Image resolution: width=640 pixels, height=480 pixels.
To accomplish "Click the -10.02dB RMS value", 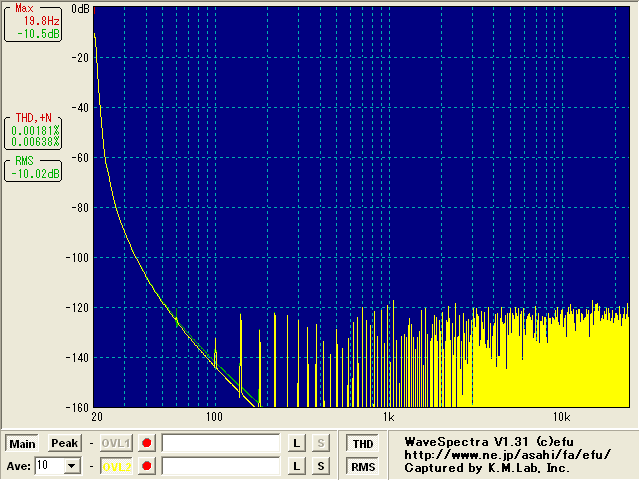I will 35,174.
